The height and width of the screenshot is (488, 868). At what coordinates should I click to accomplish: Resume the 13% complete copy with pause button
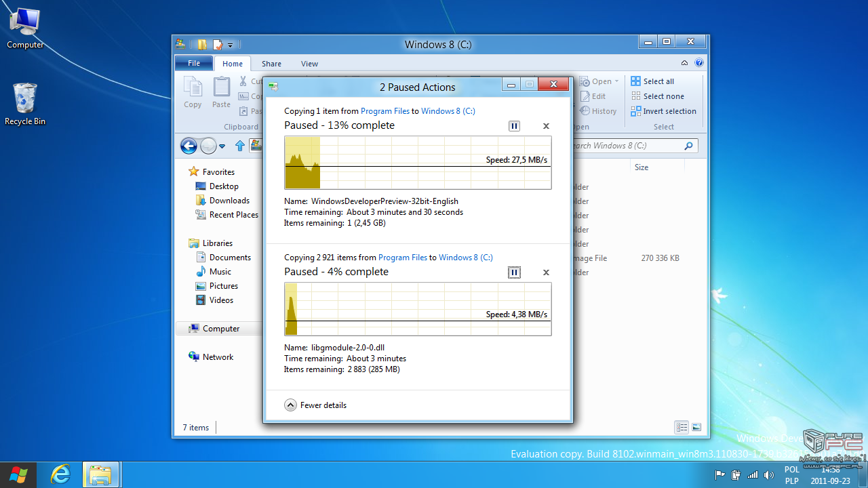tap(514, 126)
